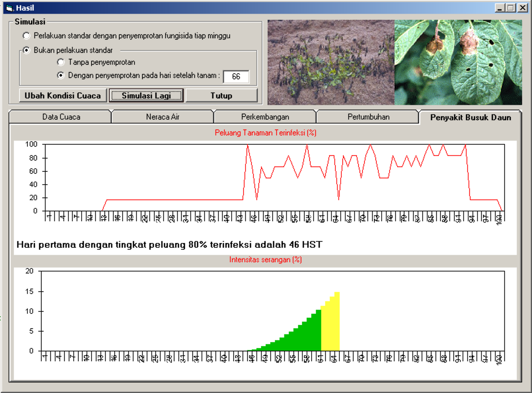Select standard treatment with weekly fungicide spraying
The height and width of the screenshot is (393, 532).
click(27, 36)
